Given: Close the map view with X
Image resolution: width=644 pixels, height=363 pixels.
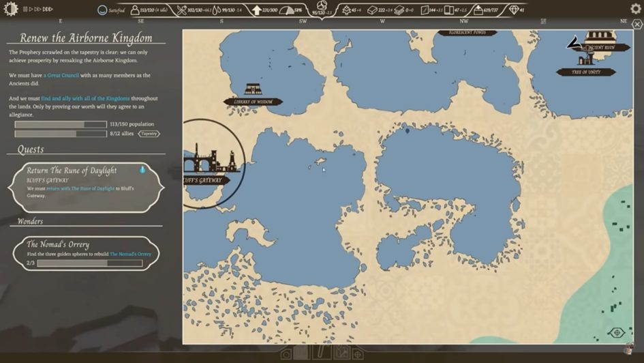Looking at the screenshot, I should 637,25.
